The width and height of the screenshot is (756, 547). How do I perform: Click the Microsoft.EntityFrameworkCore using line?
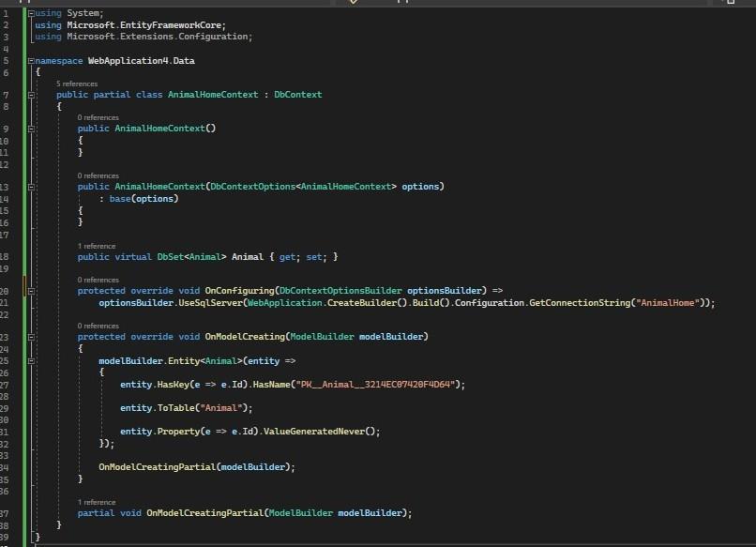pos(130,25)
